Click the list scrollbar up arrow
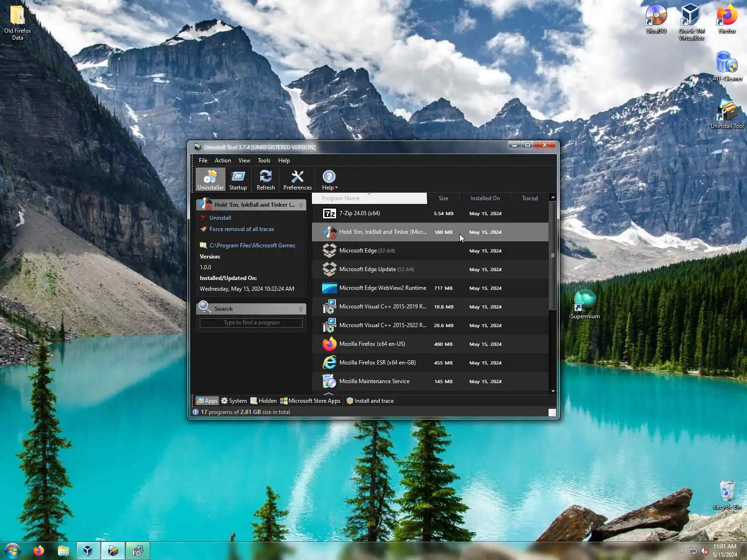747x560 pixels. click(x=553, y=197)
